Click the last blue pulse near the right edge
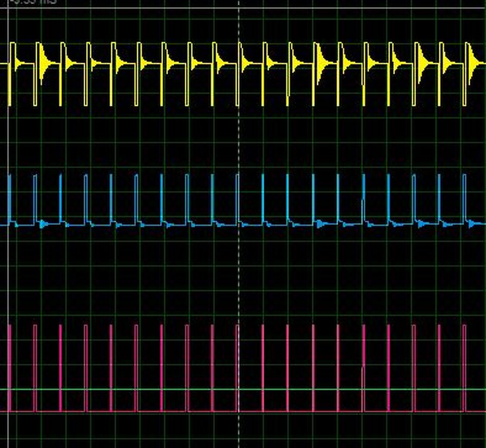This screenshot has width=486, height=448. (464, 199)
